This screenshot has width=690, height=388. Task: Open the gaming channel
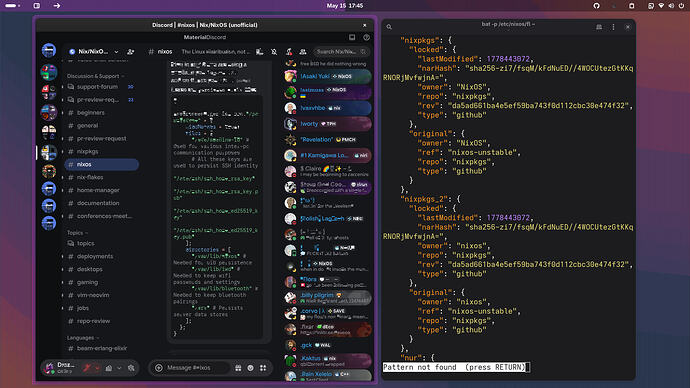(x=101, y=282)
